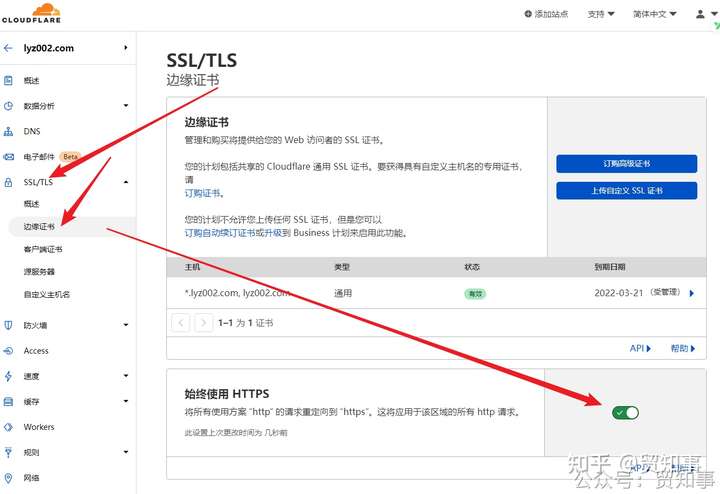Viewport: 720px width, 494px height.
Task: Click the 网络 location pin icon
Action: tap(8, 478)
